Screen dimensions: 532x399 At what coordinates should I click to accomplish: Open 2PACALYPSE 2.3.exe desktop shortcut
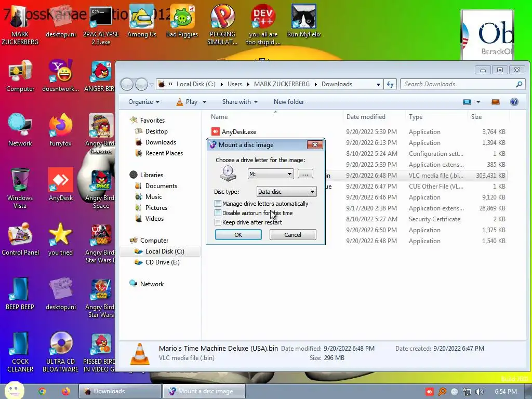[101, 24]
